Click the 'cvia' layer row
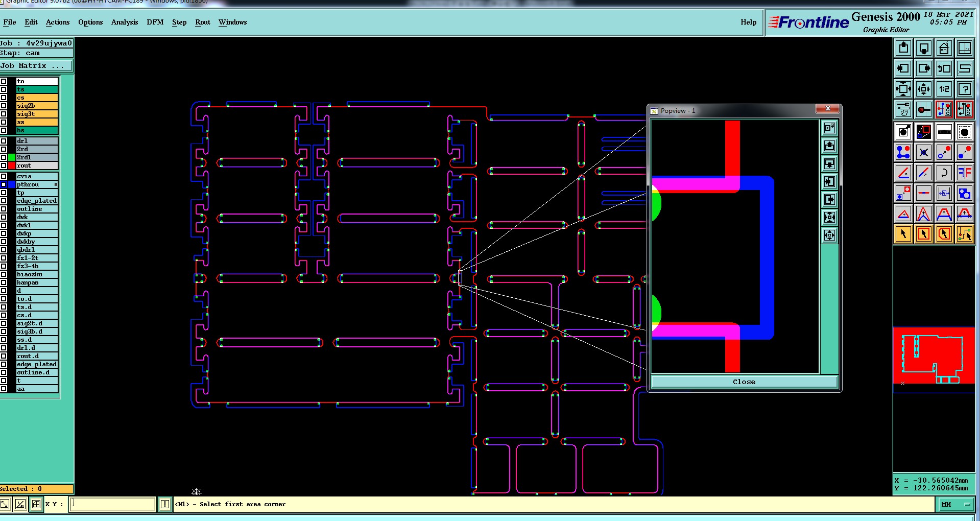 tap(37, 176)
